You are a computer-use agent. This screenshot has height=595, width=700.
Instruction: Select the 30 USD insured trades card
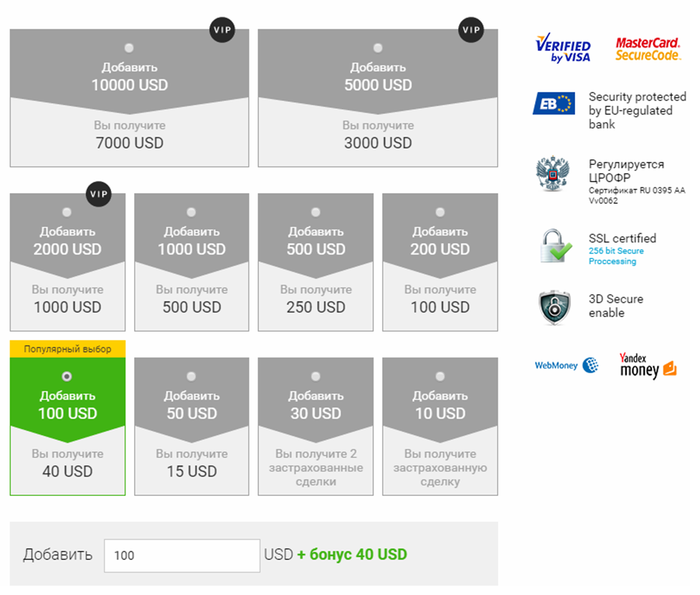click(316, 426)
